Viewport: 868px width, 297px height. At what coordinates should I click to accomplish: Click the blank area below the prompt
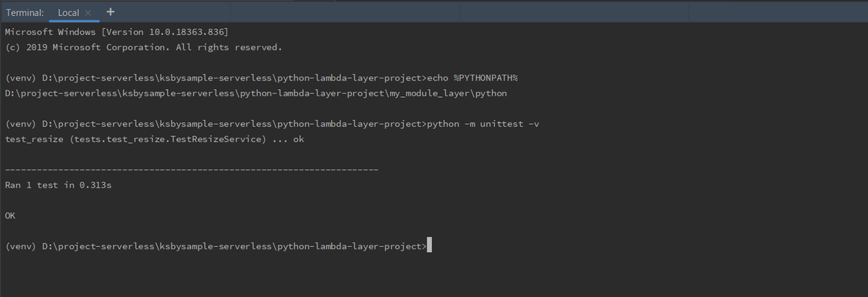click(x=434, y=279)
